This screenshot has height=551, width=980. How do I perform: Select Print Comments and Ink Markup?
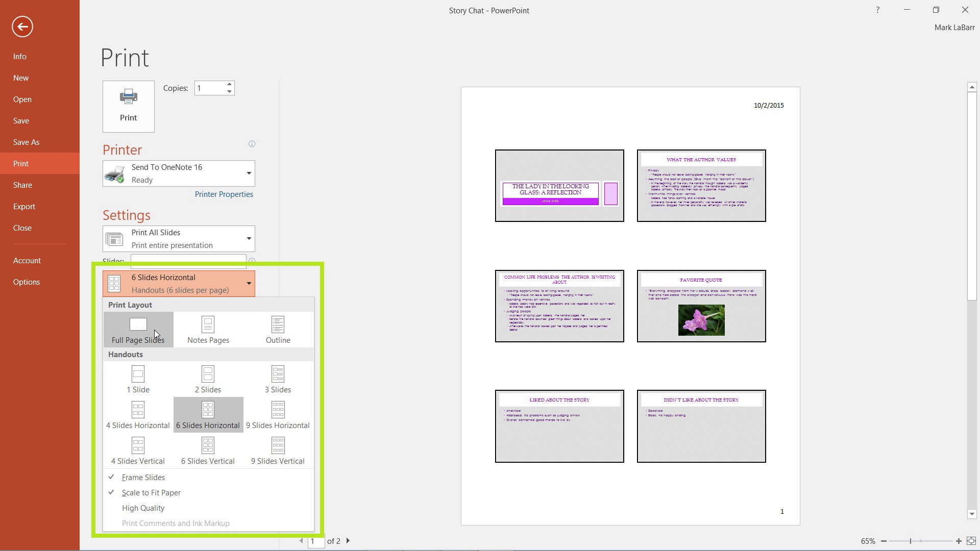point(176,523)
